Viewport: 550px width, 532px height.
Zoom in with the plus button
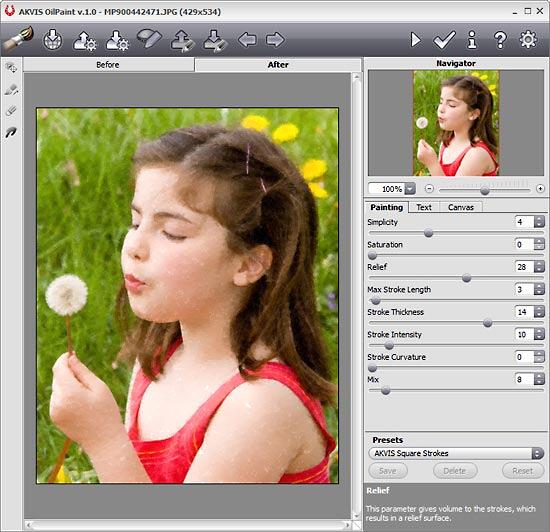click(x=540, y=189)
